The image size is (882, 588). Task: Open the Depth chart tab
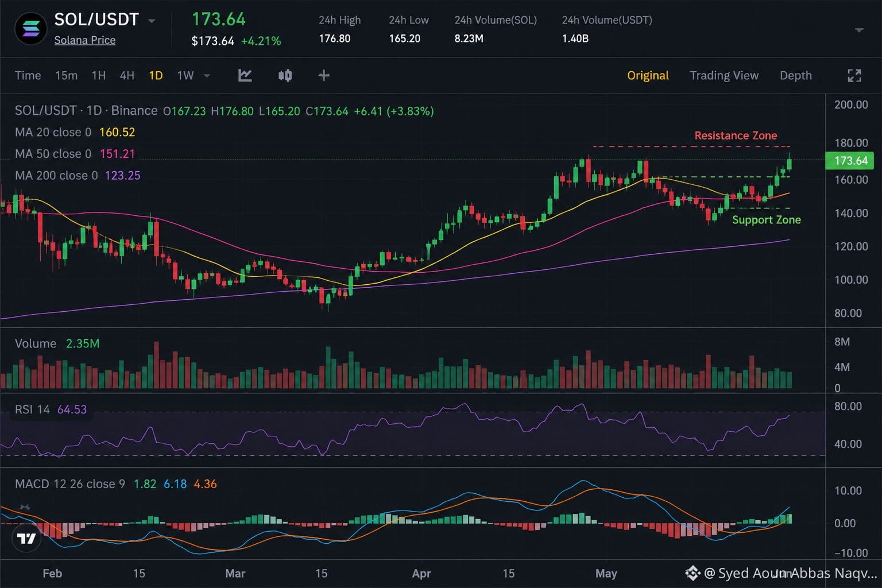796,75
